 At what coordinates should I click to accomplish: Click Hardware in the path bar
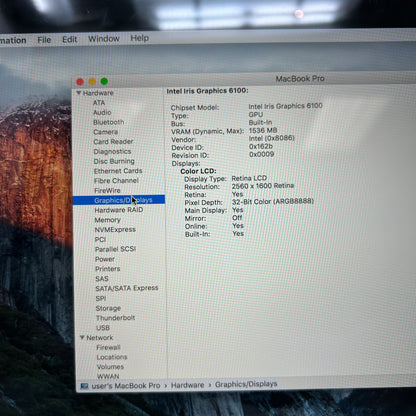point(187,385)
